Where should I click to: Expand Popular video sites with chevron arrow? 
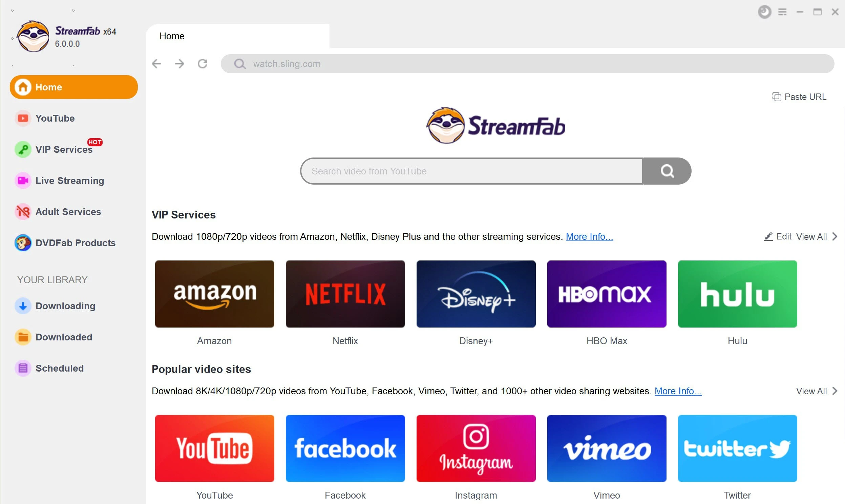(835, 391)
